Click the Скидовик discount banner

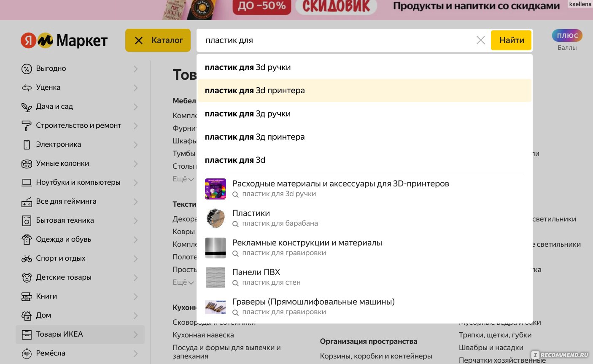(296, 9)
